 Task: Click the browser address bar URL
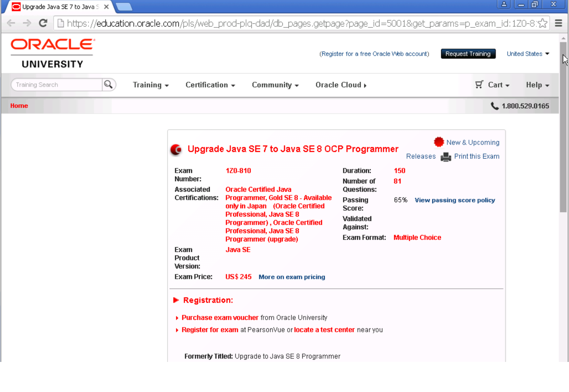(x=301, y=23)
